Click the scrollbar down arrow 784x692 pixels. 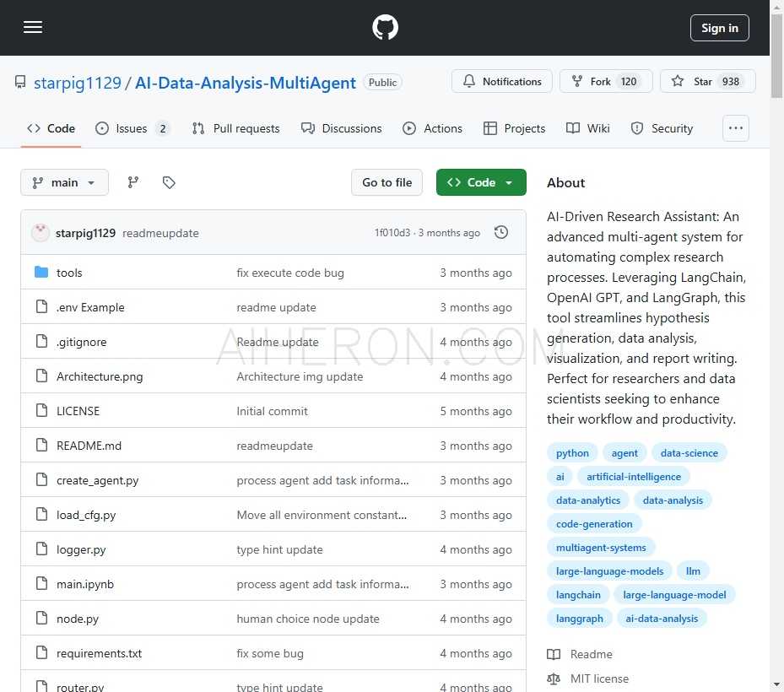pyautogui.click(x=776, y=685)
